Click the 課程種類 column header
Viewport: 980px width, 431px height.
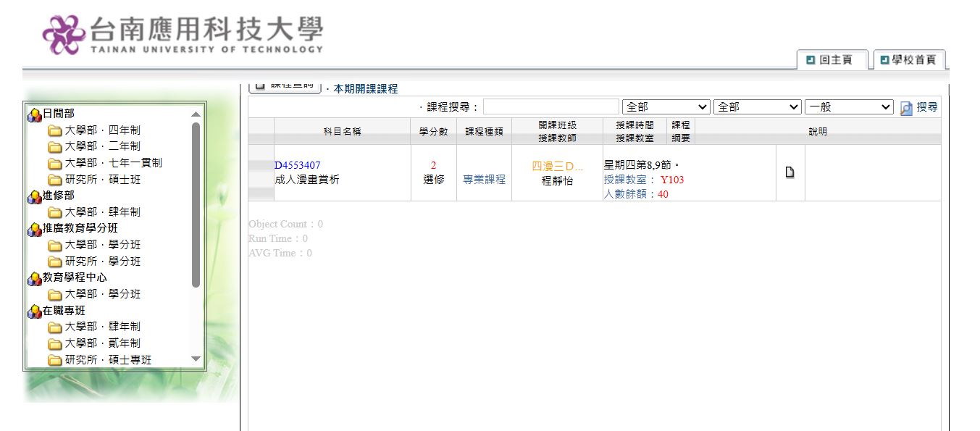[484, 131]
